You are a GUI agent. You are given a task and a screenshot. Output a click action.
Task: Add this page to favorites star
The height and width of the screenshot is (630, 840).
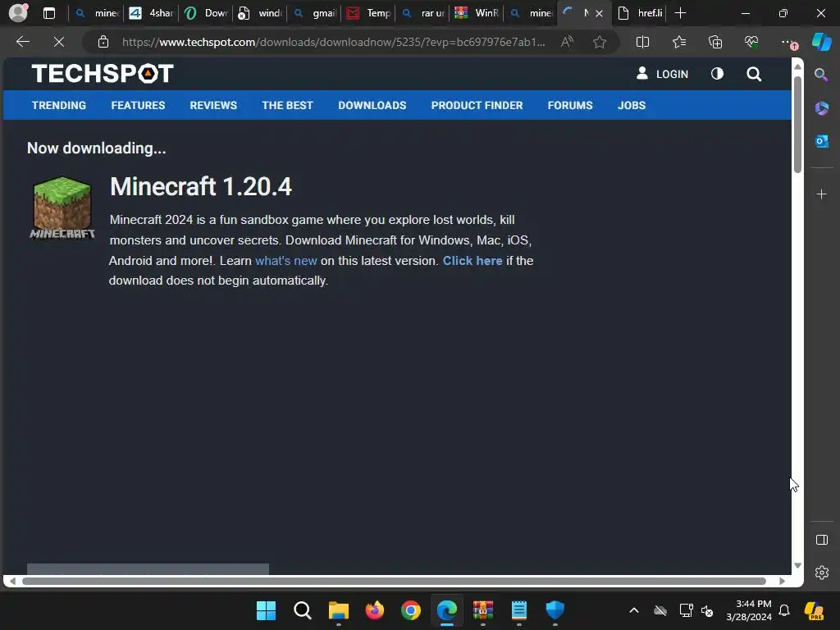600,42
